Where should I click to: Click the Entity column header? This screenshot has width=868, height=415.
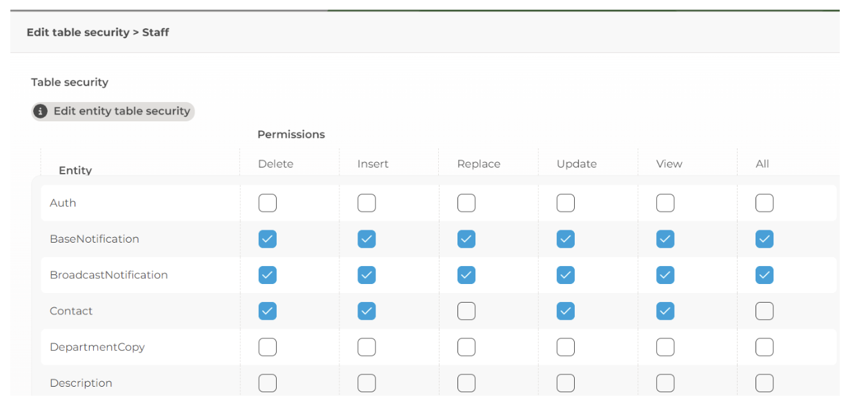pos(75,170)
